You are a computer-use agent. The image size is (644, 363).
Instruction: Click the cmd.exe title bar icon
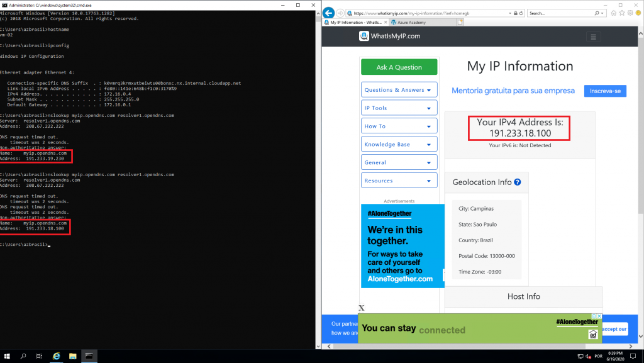(x=4, y=5)
